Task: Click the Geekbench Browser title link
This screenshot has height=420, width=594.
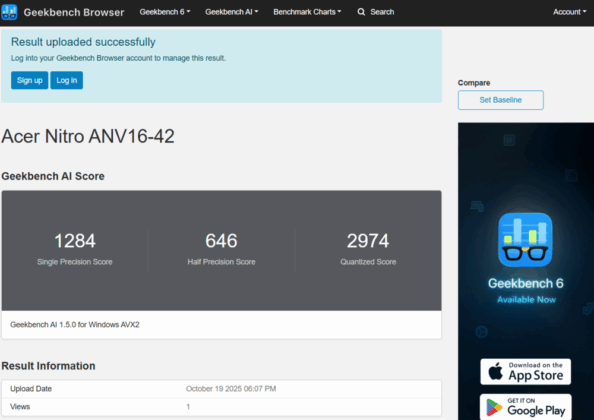Action: pos(74,12)
